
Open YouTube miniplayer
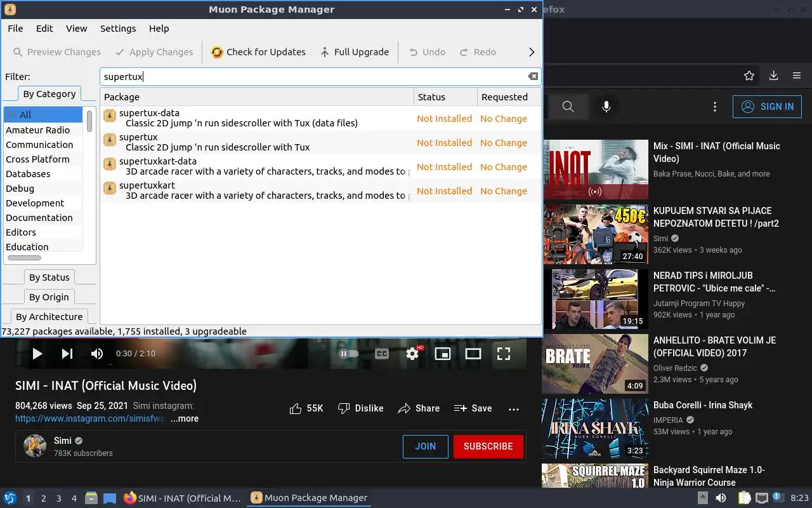click(x=443, y=354)
